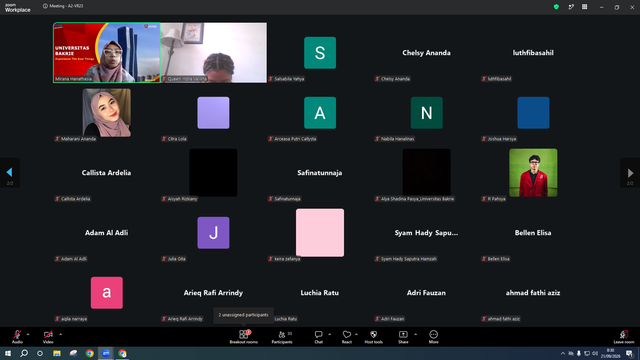Open the green encryption shield icon
The image size is (640, 360).
pyautogui.click(x=556, y=7)
